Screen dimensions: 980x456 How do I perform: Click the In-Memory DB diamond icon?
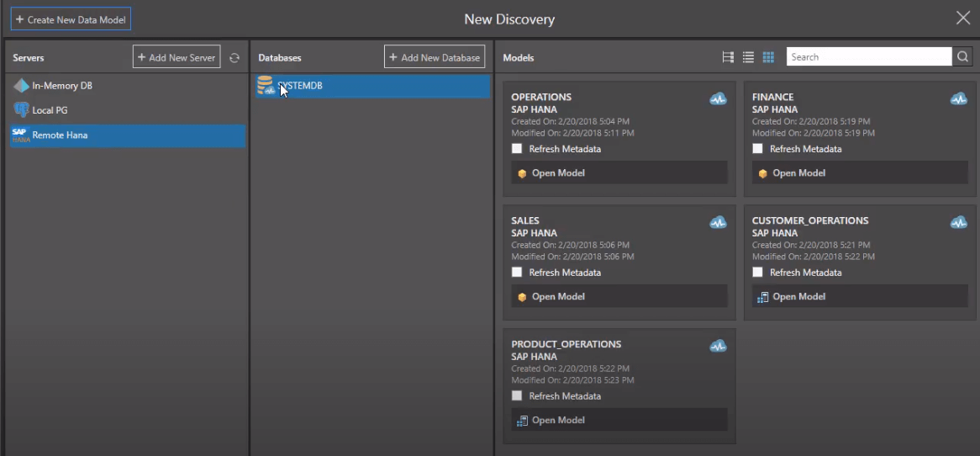[21, 86]
